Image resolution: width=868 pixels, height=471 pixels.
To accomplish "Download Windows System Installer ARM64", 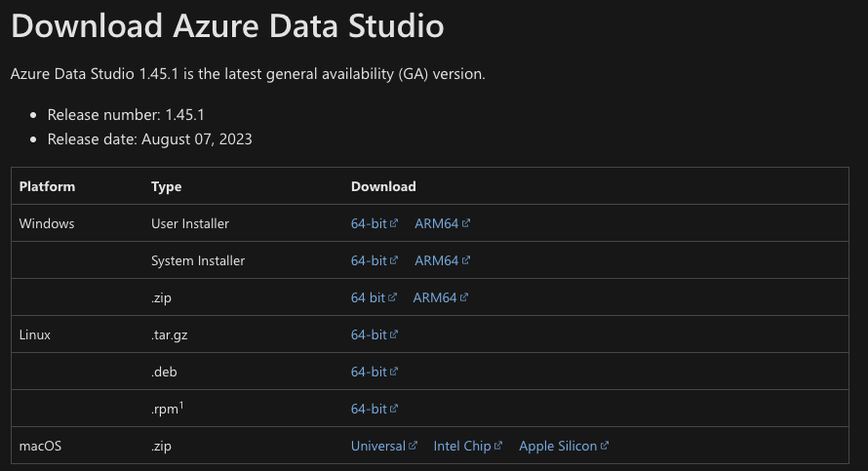I will [x=443, y=260].
